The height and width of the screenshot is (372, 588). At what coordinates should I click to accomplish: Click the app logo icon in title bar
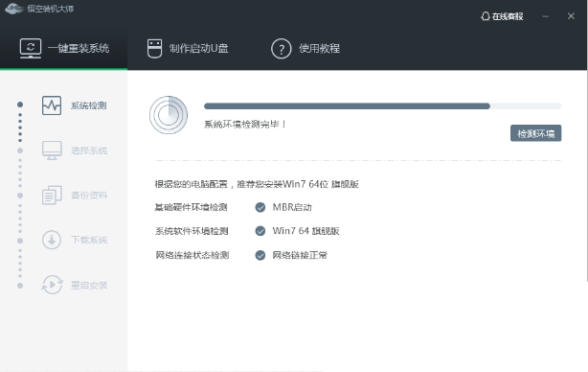pyautogui.click(x=14, y=9)
